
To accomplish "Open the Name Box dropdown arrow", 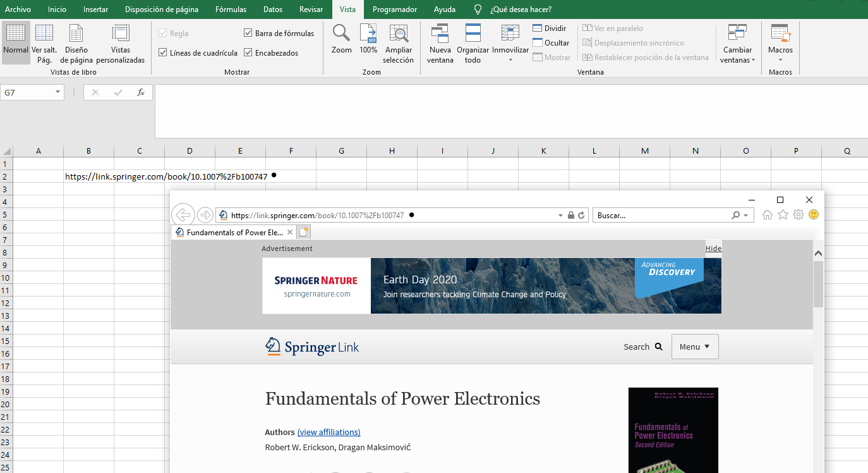I will 58,92.
